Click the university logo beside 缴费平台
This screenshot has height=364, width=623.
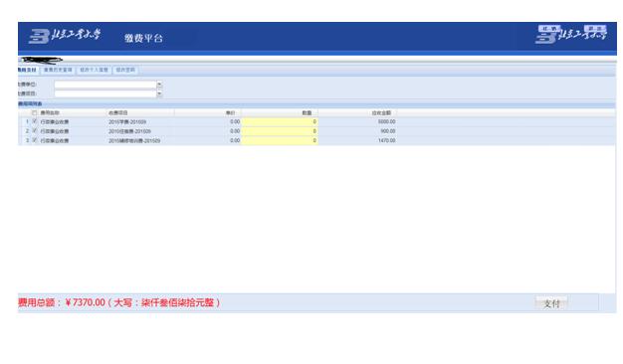[65, 36]
